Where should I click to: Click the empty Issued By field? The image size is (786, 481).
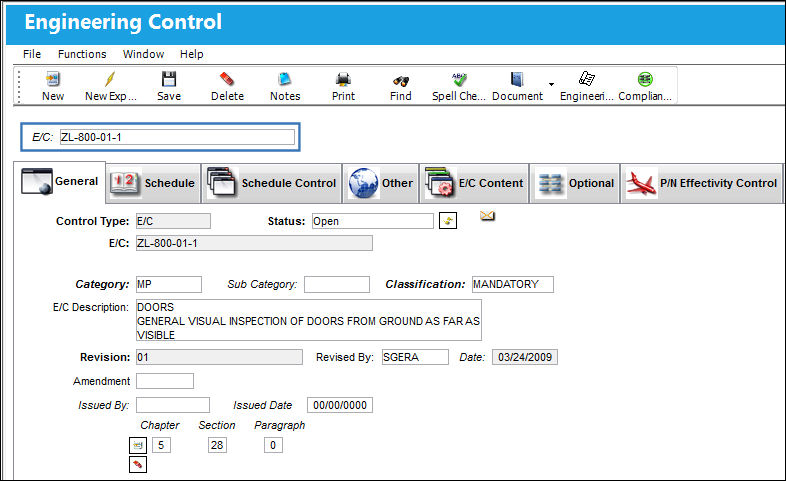pos(173,405)
